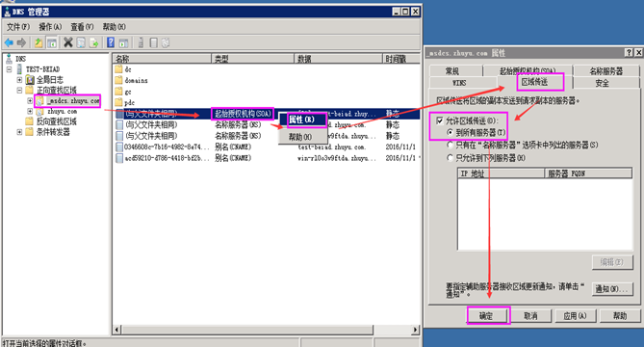Collapse the TEST-BEIAD server node
Screen dimensions: 644x347
point(9,69)
